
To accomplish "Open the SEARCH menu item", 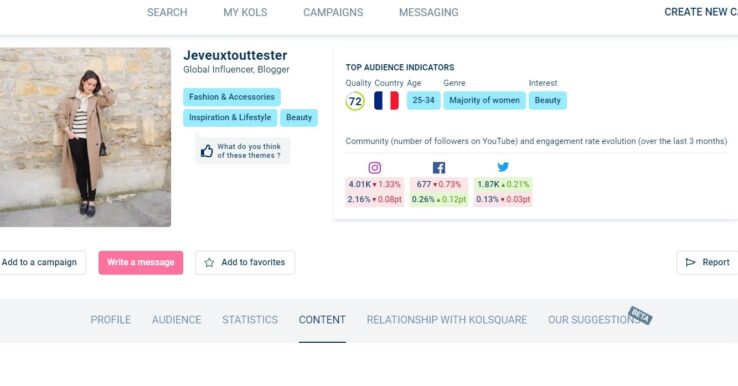I will 167,12.
